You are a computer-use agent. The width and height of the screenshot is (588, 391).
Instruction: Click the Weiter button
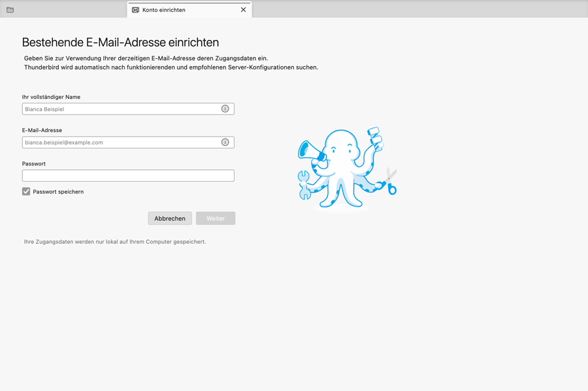(216, 218)
